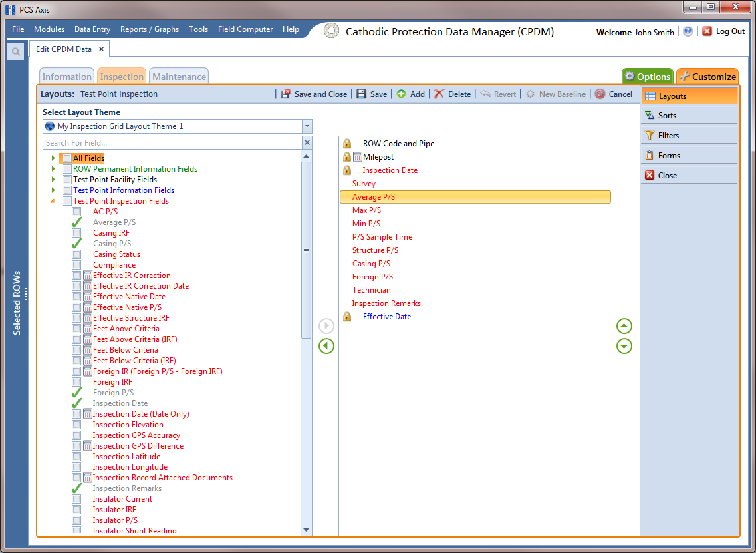Select Structure P/S in the layout list
Viewport: 756px width, 553px height.
pyautogui.click(x=375, y=250)
